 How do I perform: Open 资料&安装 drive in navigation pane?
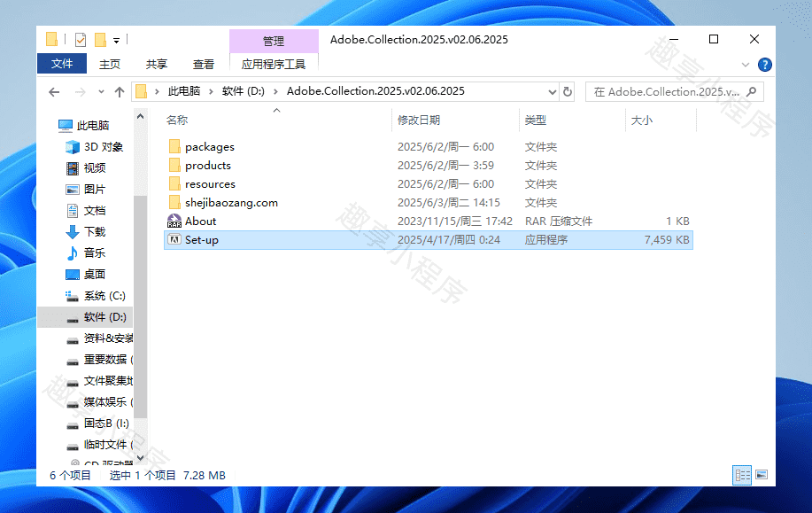[108, 338]
